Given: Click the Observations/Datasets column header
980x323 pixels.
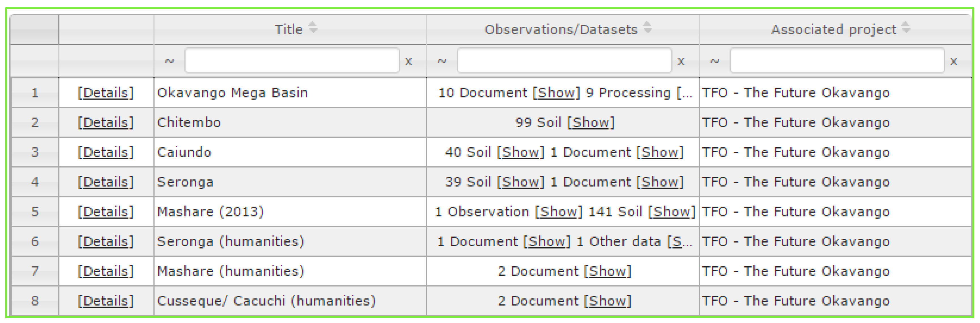Looking at the screenshot, I should (563, 29).
